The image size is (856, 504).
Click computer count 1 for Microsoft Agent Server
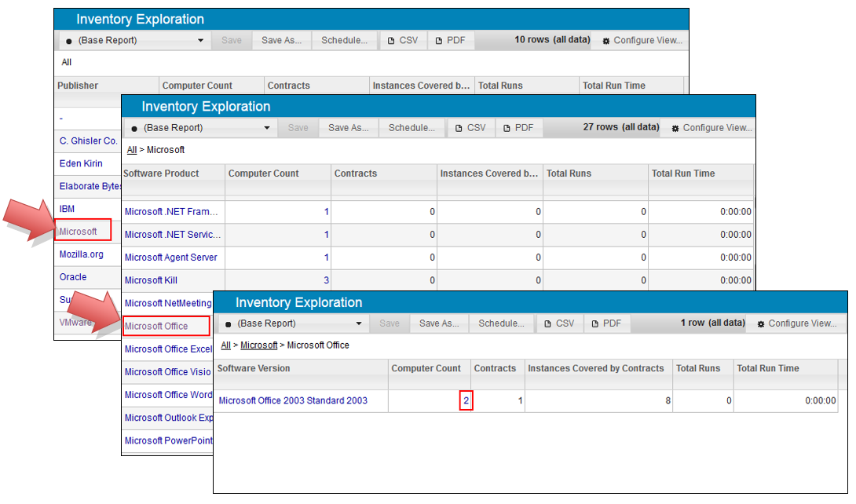click(327, 257)
